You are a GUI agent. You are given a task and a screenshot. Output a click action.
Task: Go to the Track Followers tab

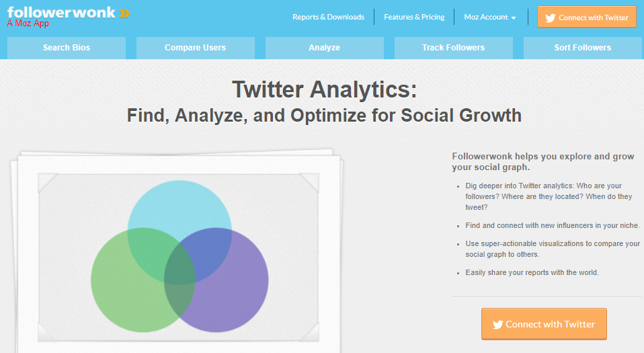point(453,48)
